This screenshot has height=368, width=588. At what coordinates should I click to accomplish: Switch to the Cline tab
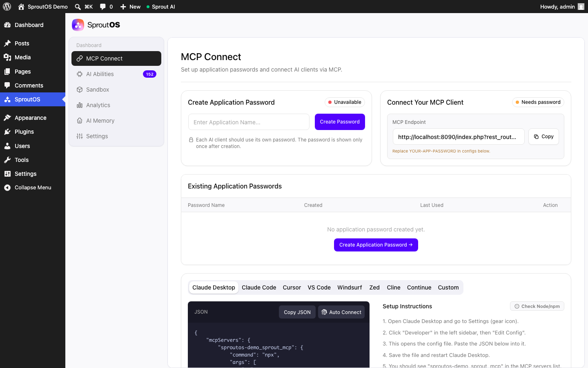tap(394, 287)
